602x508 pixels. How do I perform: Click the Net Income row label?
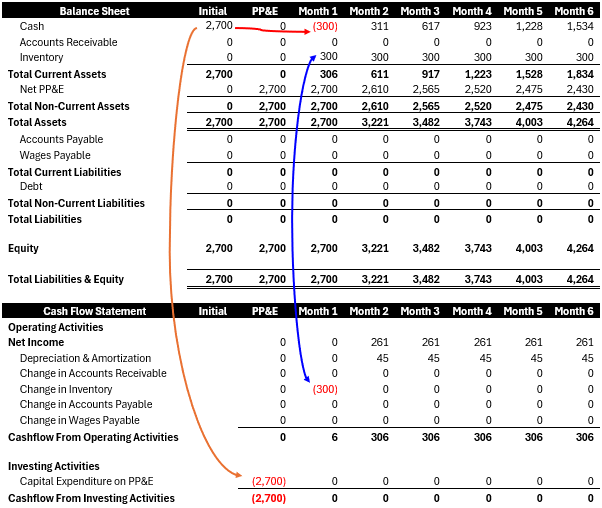(36, 342)
